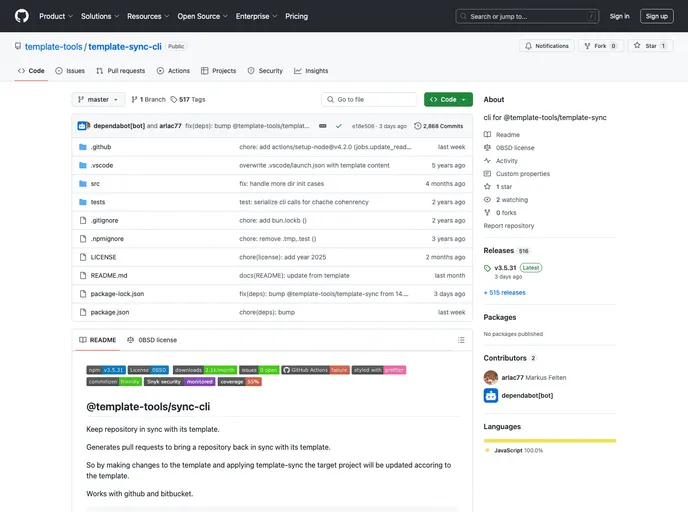The width and height of the screenshot is (688, 512).
Task: Select the README tab
Action: 97,340
